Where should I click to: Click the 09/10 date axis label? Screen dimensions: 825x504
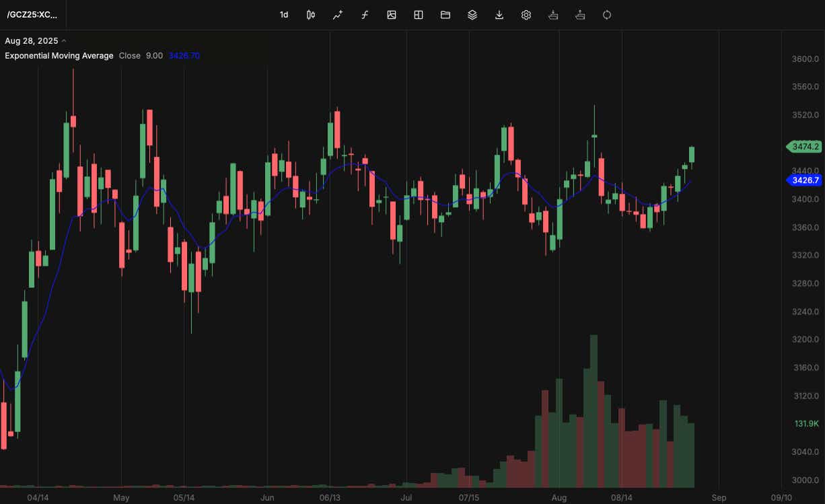[781, 498]
